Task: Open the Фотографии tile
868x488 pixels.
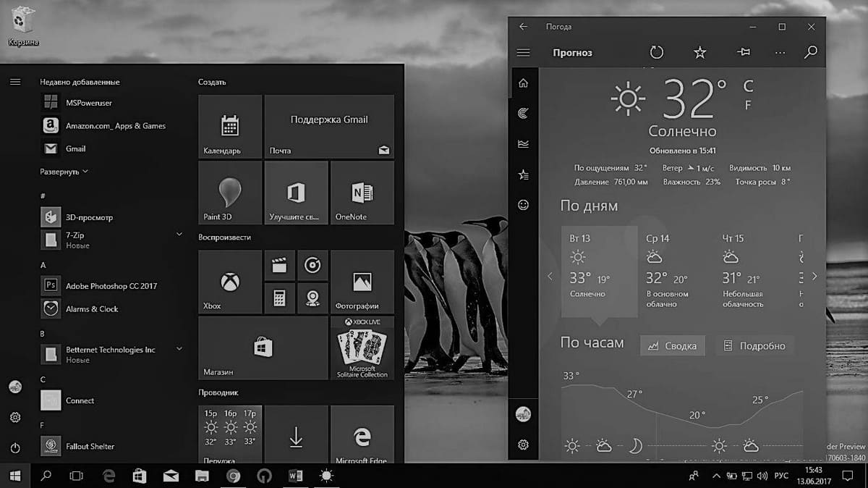Action: [x=362, y=282]
